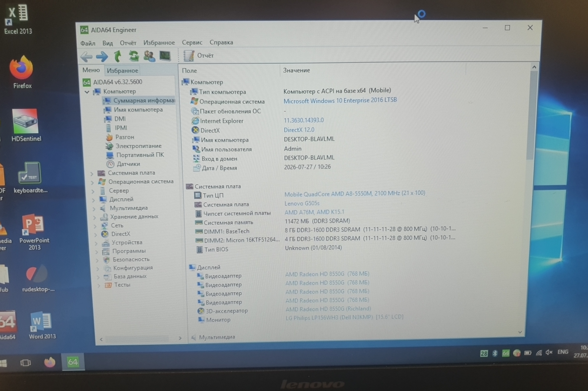
Task: Open the rudesktop desktop shortcut
Action: coord(38,279)
